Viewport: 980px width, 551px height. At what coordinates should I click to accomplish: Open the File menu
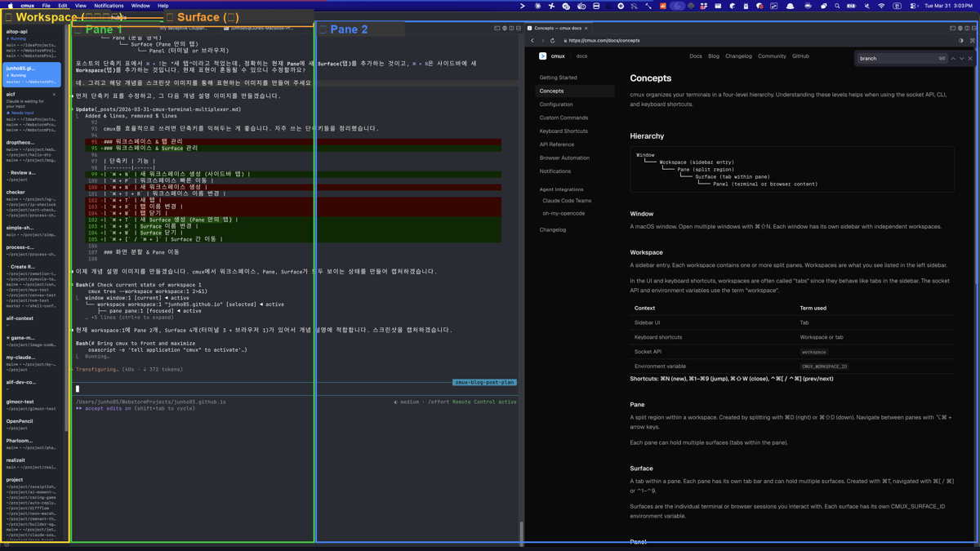pyautogui.click(x=47, y=6)
